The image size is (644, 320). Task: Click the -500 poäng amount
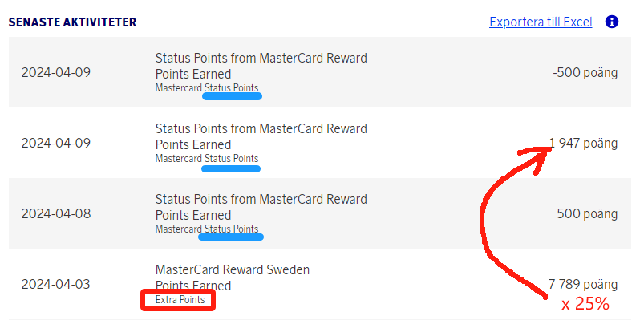coord(585,73)
